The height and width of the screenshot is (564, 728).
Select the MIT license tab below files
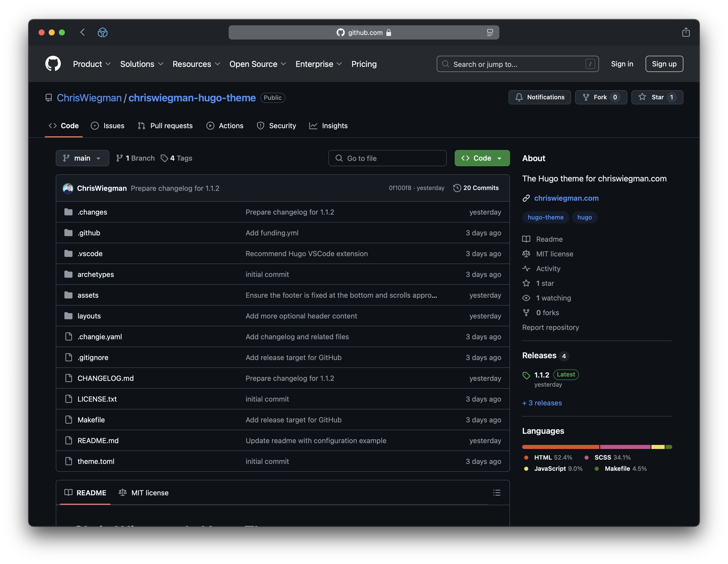pos(144,493)
